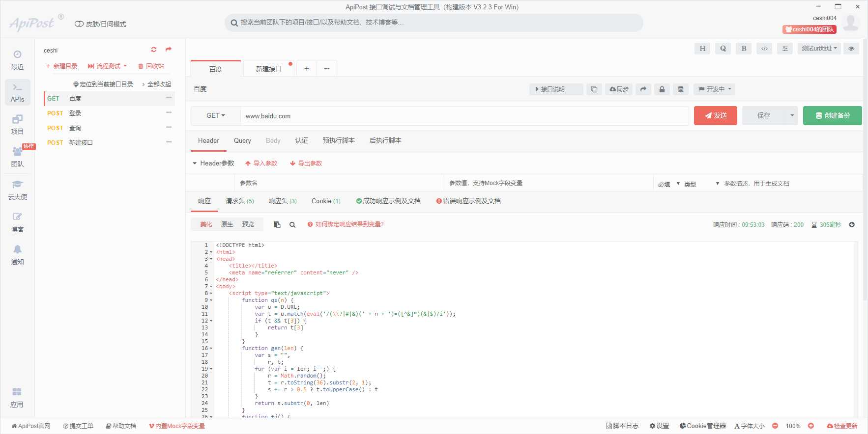868x434 pixels.
Task: Select the POST 登录 interface
Action: coord(109,113)
